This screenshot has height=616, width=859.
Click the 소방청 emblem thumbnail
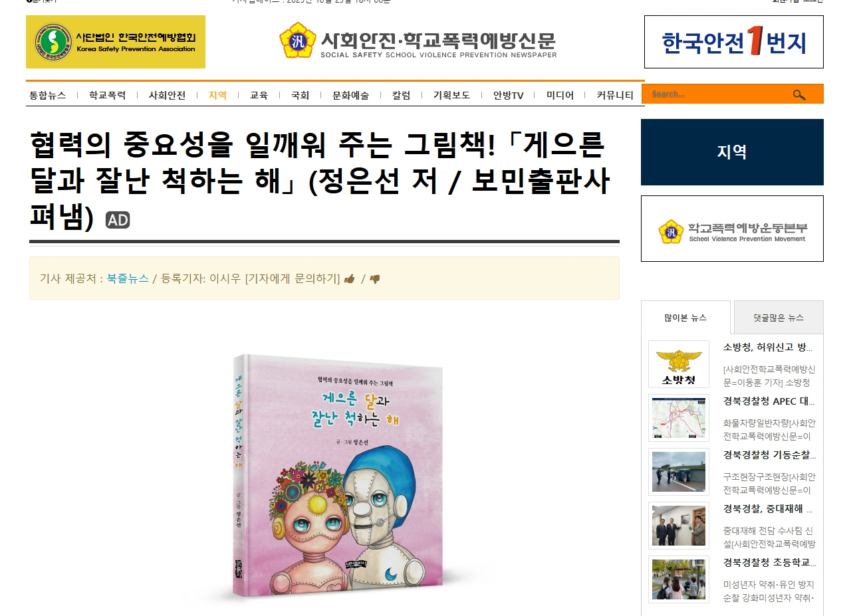click(x=679, y=364)
